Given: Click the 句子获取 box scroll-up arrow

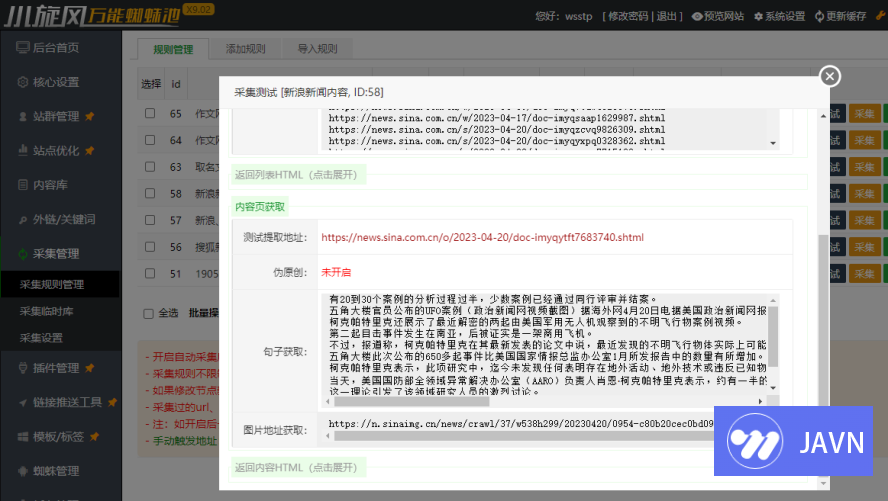Looking at the screenshot, I should pyautogui.click(x=773, y=300).
